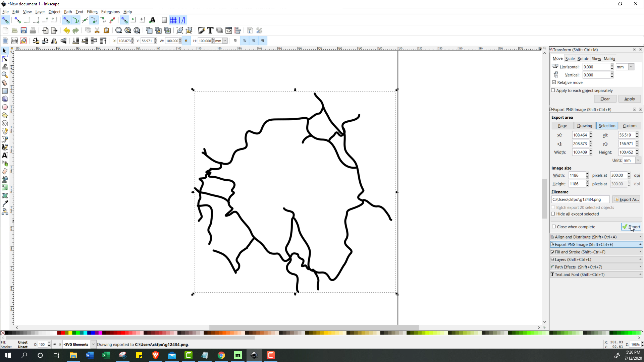The image size is (644, 362).
Task: Click the Redo arrow icon
Action: point(75,31)
